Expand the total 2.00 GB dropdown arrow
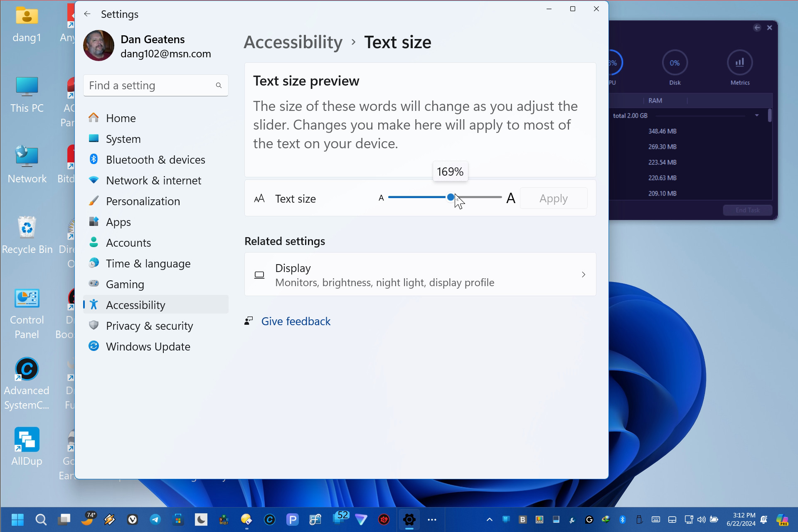The height and width of the screenshot is (532, 798). (x=757, y=115)
